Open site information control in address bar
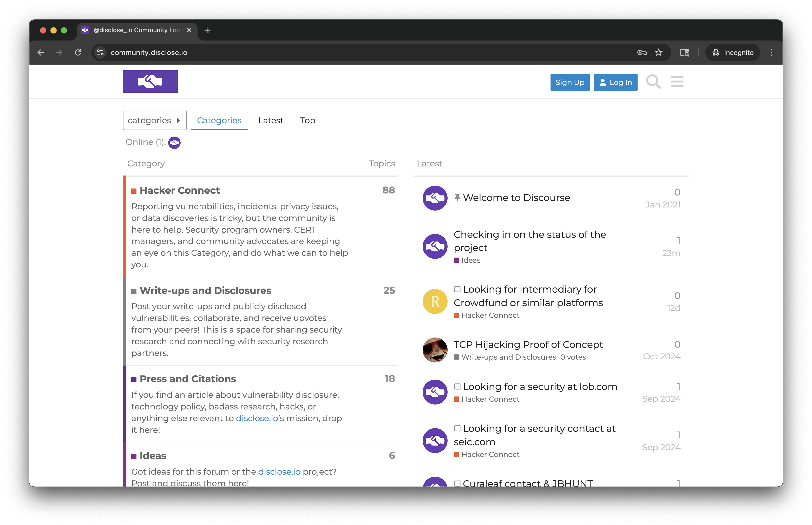This screenshot has height=525, width=812. [x=100, y=52]
